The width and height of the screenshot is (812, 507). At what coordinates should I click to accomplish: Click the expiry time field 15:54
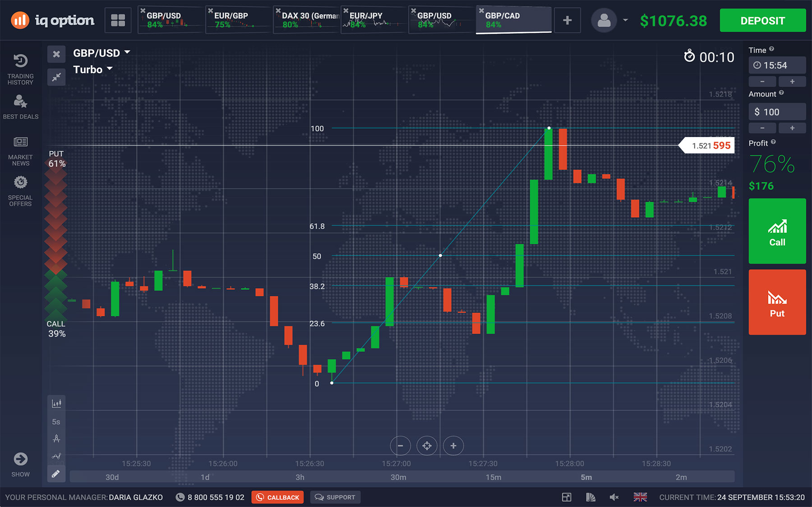[x=777, y=65]
